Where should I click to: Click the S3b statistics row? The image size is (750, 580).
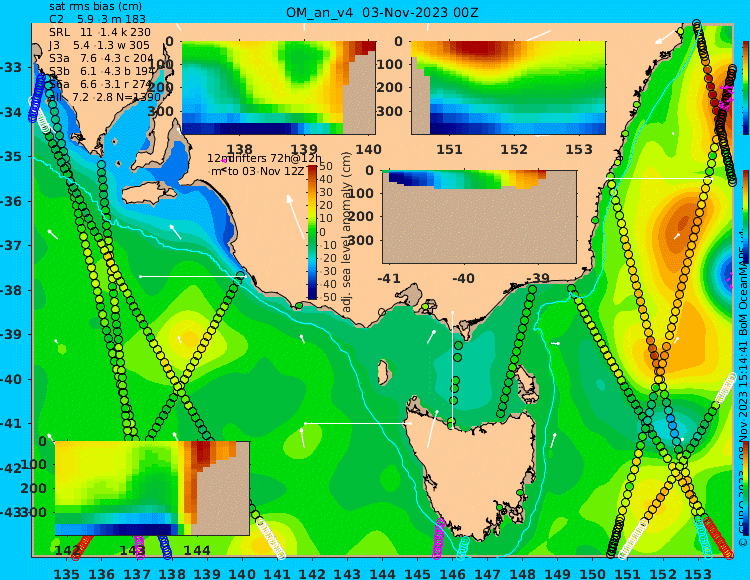click(x=102, y=71)
